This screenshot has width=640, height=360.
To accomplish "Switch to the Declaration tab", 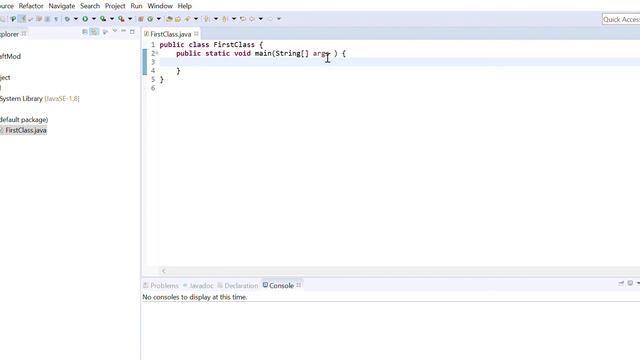I will click(238, 285).
